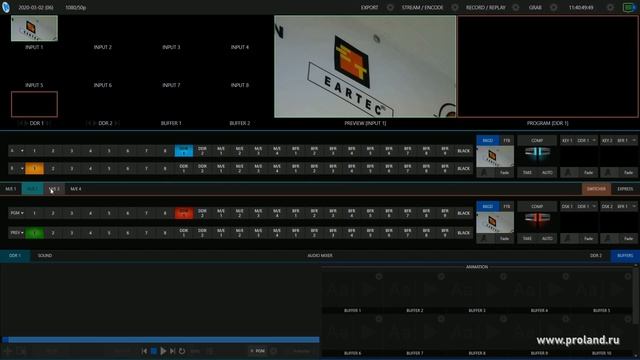The width and height of the screenshot is (640, 360).
Task: Start DDR 1 playback with play icon
Action: tap(163, 351)
